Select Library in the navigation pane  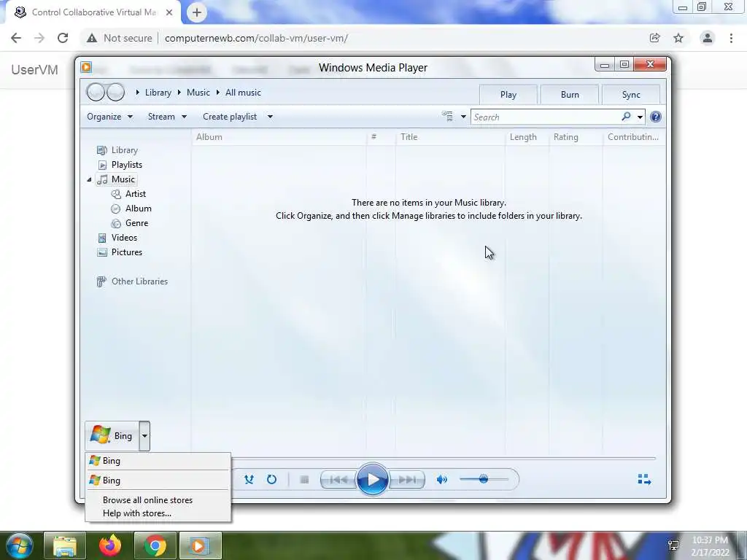124,150
